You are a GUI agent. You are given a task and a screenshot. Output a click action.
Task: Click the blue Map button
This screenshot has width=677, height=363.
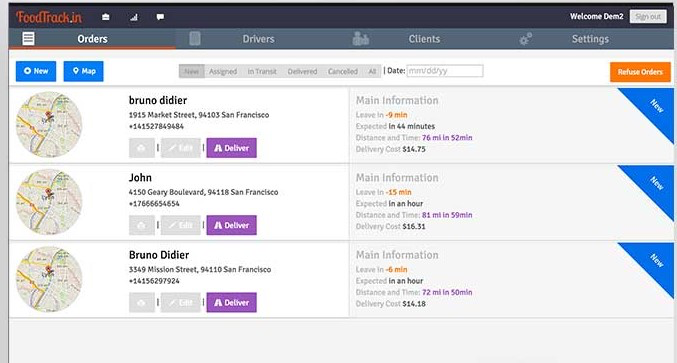83,71
